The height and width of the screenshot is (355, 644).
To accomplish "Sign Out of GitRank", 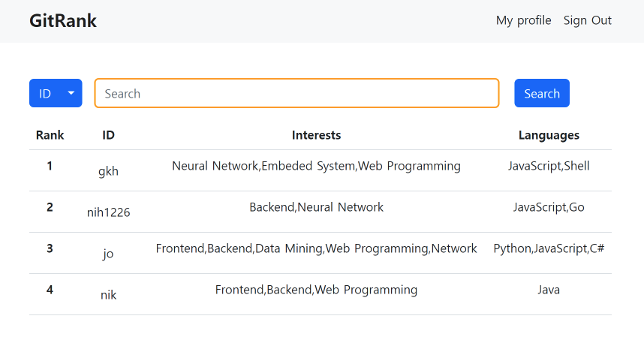I will tap(587, 20).
